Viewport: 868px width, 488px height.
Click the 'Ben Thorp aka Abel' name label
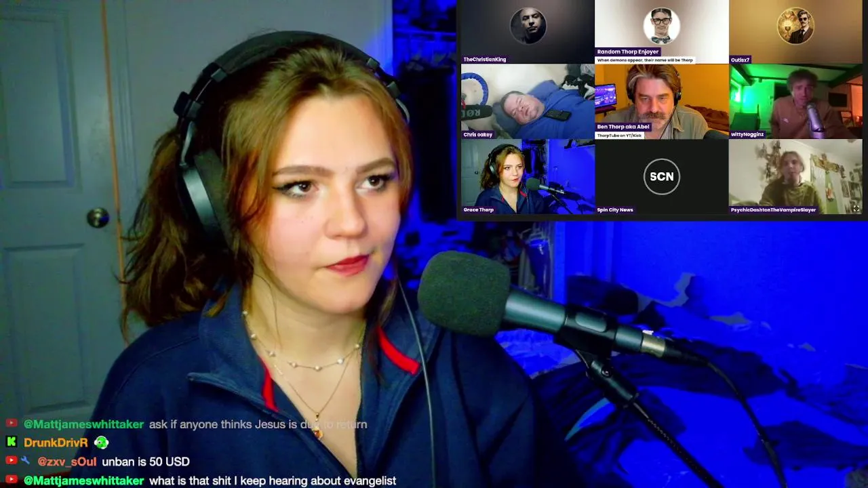pyautogui.click(x=623, y=127)
